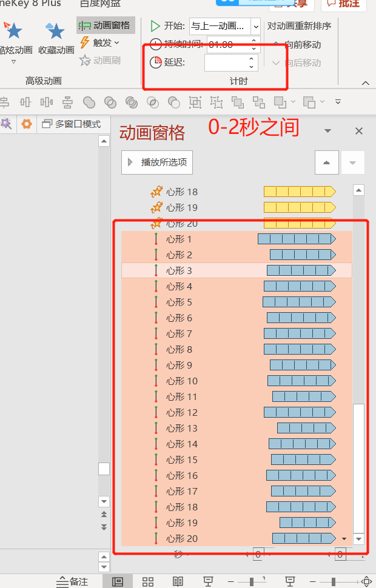Click 向后移动 to move animation later
The width and height of the screenshot is (376, 588).
[297, 62]
